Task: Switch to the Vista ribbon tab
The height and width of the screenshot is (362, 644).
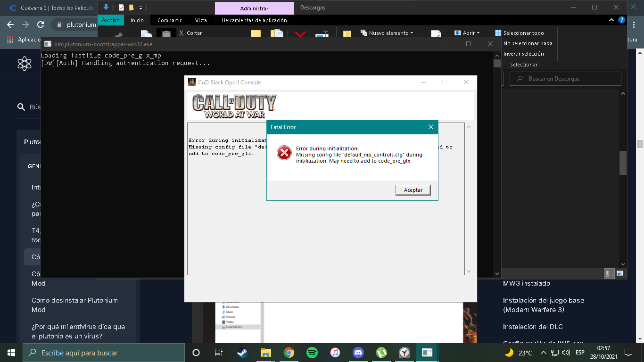Action: coord(201,20)
